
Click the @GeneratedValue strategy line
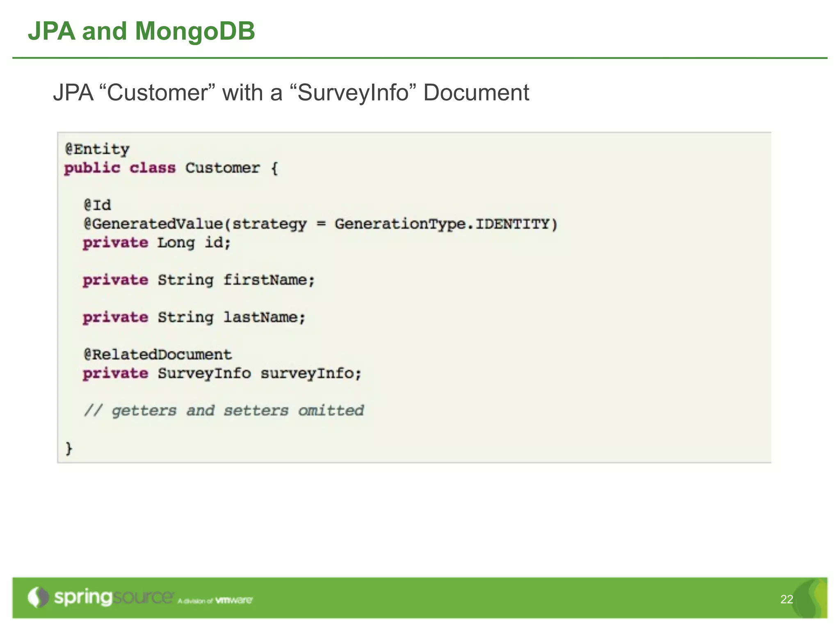pyautogui.click(x=320, y=224)
